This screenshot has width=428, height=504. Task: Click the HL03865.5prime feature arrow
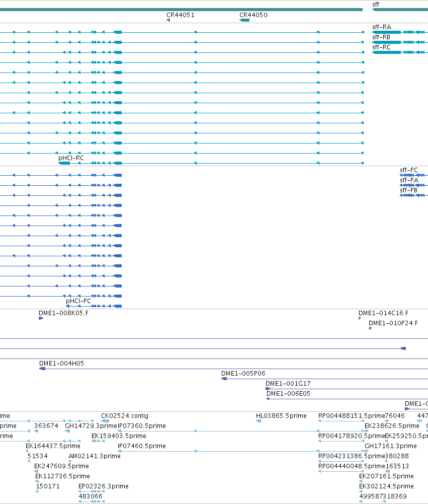coord(258,421)
